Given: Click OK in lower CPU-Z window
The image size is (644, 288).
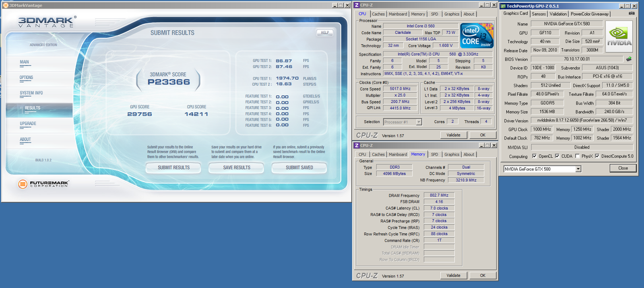Looking at the screenshot, I should coord(483,276).
